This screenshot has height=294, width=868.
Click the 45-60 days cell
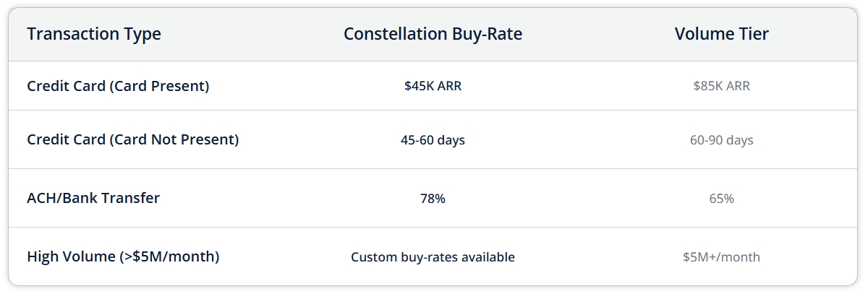coord(433,140)
